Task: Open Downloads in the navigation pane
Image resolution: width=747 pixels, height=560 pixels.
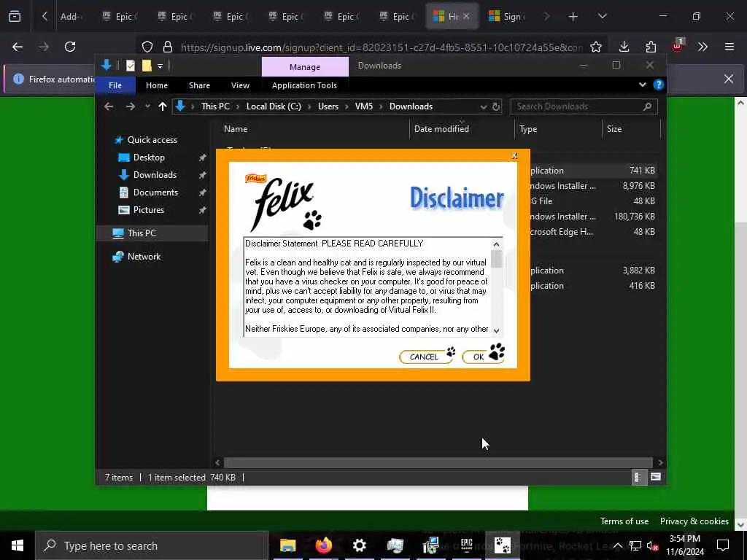Action: click(x=155, y=175)
